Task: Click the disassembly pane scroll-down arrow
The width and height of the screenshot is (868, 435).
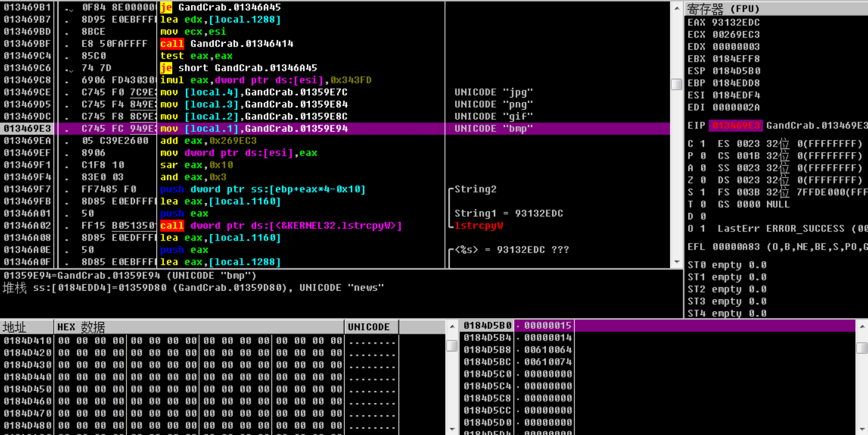Action: click(677, 262)
